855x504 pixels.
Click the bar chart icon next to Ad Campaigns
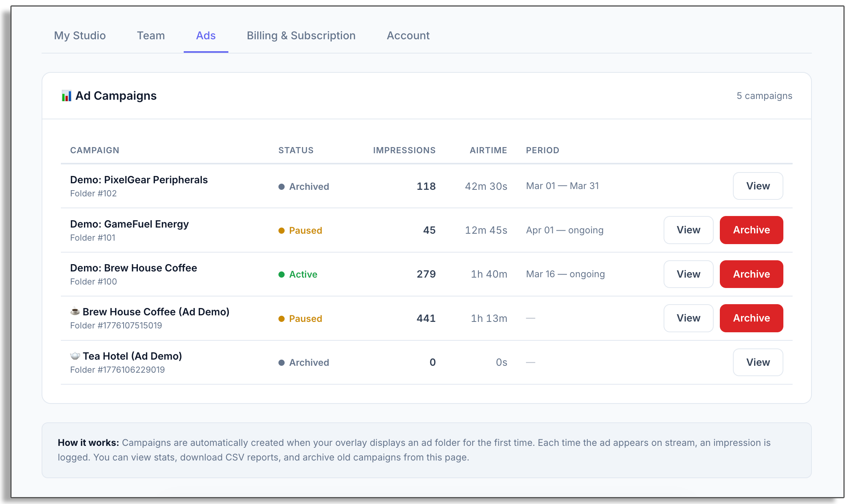pos(67,95)
